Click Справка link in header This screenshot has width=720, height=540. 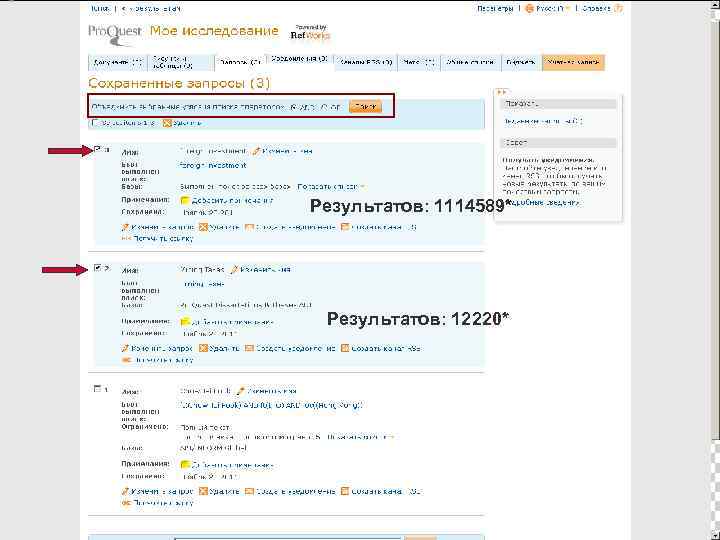tap(597, 8)
